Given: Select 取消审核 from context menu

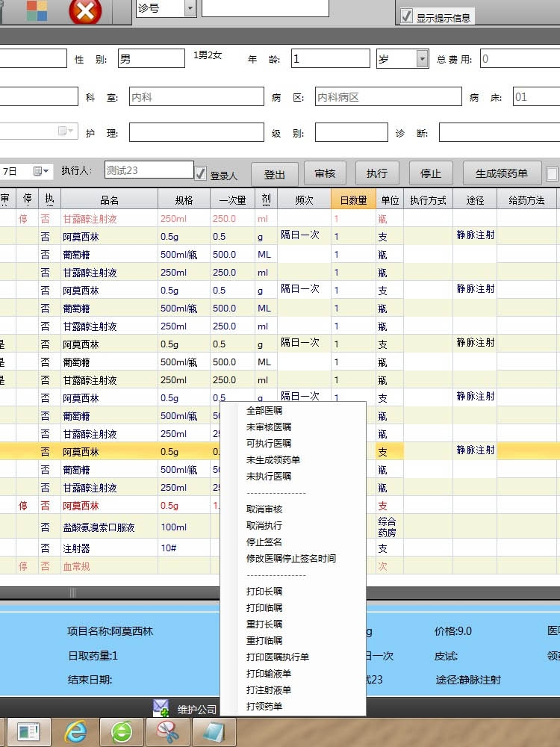Looking at the screenshot, I should tap(264, 509).
